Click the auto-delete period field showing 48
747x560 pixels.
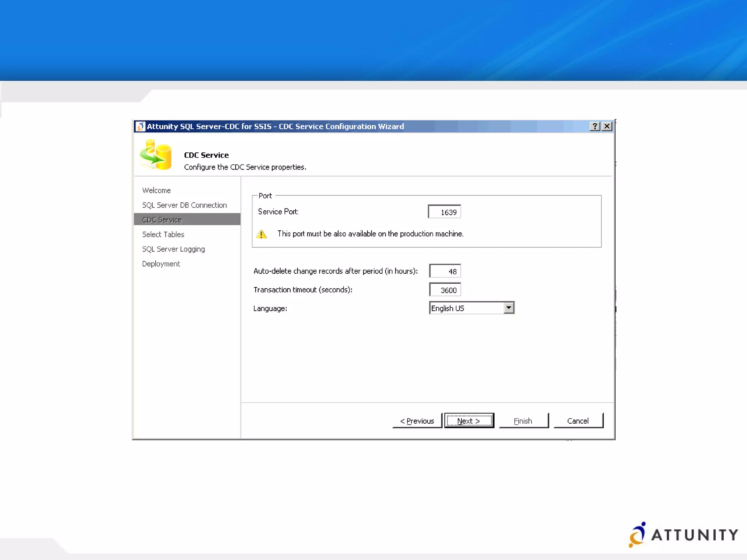(x=445, y=271)
